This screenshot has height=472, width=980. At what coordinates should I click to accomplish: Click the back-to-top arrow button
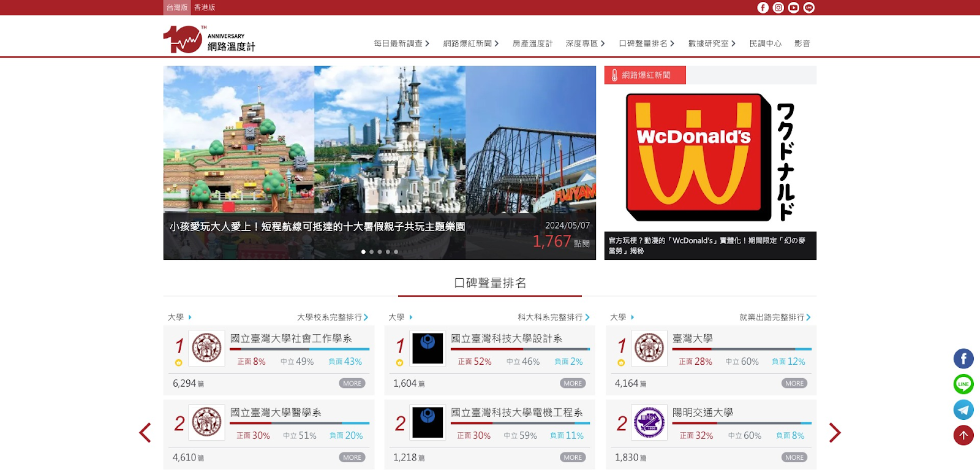click(x=963, y=435)
